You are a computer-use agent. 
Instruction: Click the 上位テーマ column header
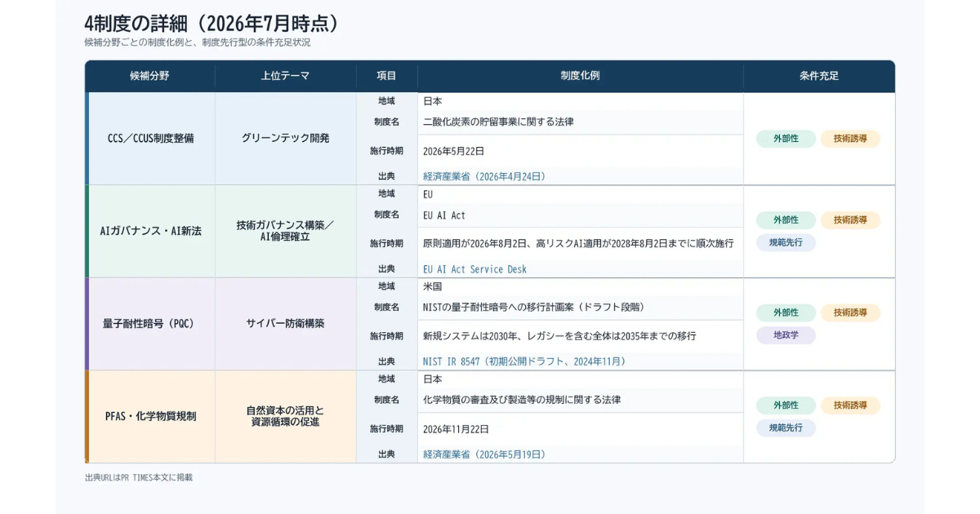point(285,76)
